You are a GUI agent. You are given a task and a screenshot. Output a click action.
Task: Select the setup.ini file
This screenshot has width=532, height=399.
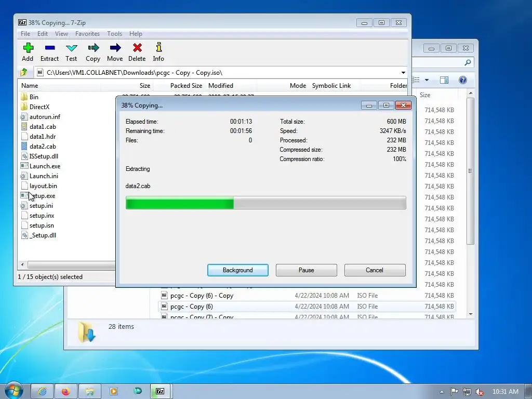click(37, 206)
